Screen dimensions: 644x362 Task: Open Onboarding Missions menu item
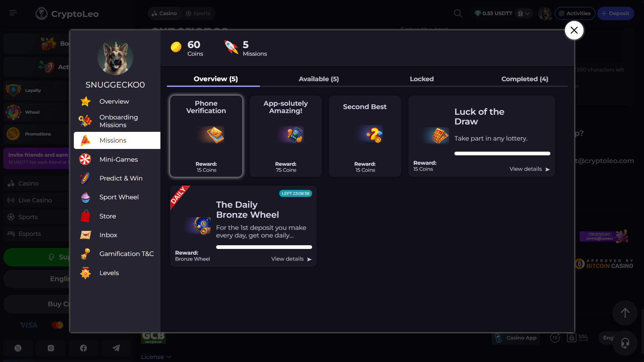pos(117,121)
